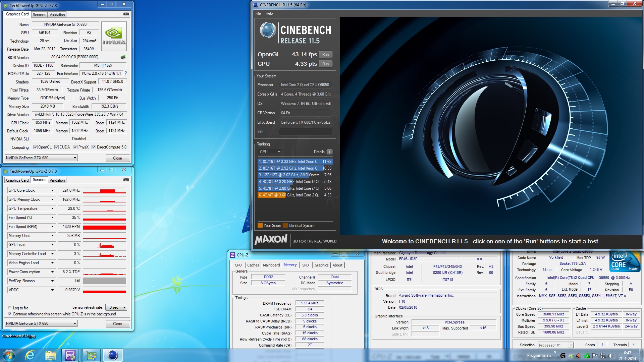Click the taskbar toolbar chevron next to Programma's
Image resolution: width=644 pixels, height=362 pixels.
point(555,352)
